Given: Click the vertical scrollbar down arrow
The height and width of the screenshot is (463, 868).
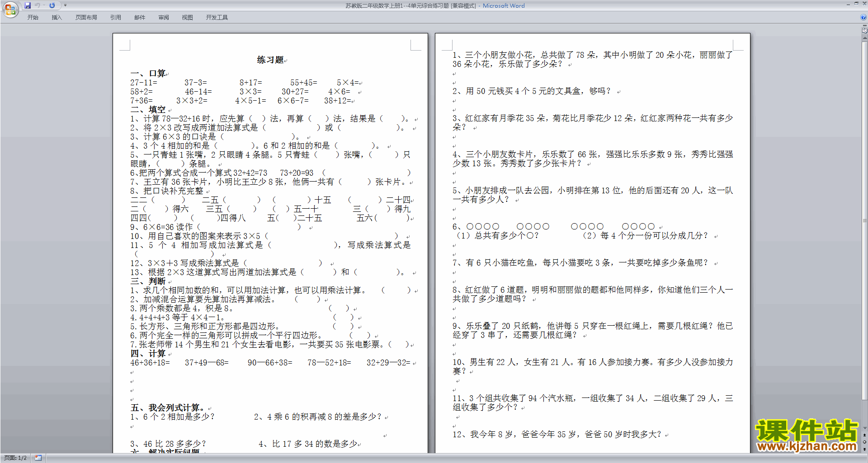Looking at the screenshot, I should pos(865,428).
